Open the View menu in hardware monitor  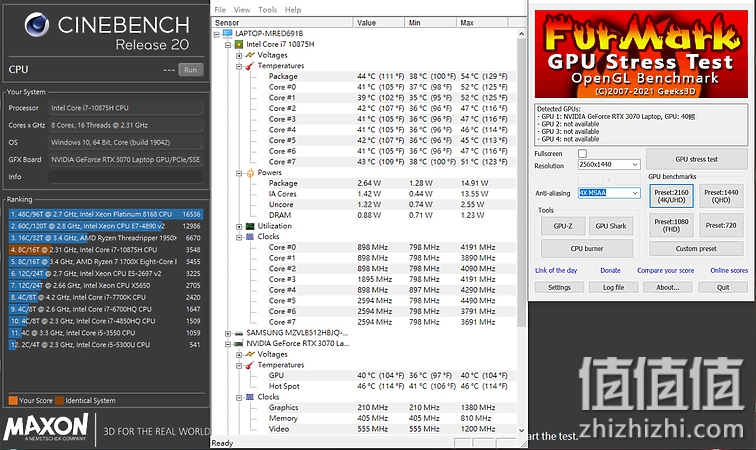242,10
